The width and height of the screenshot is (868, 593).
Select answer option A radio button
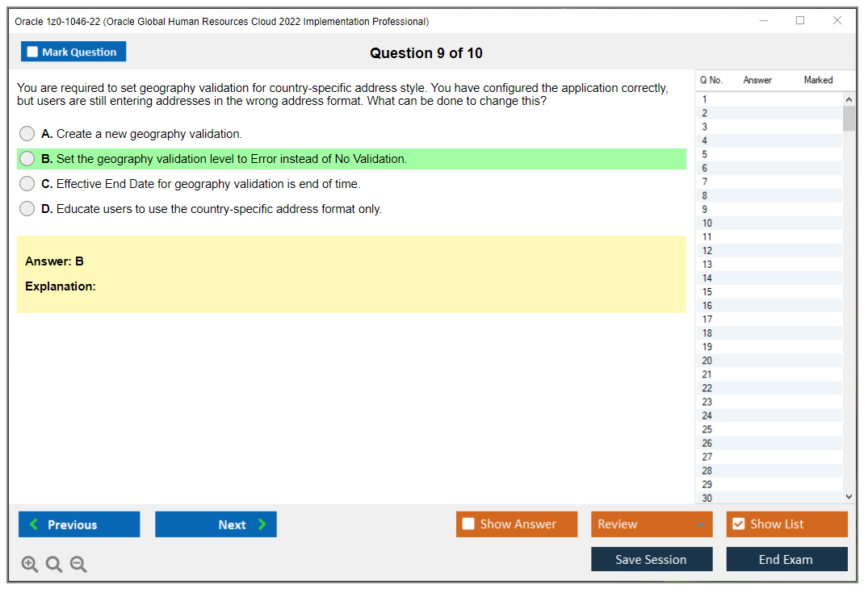coord(27,133)
